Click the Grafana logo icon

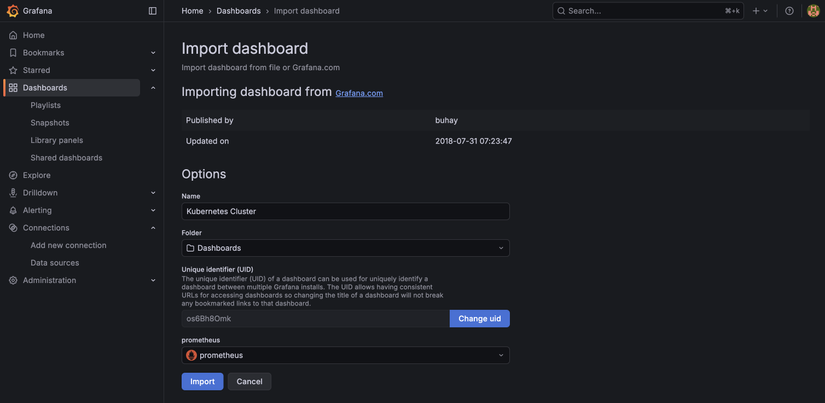click(x=13, y=11)
